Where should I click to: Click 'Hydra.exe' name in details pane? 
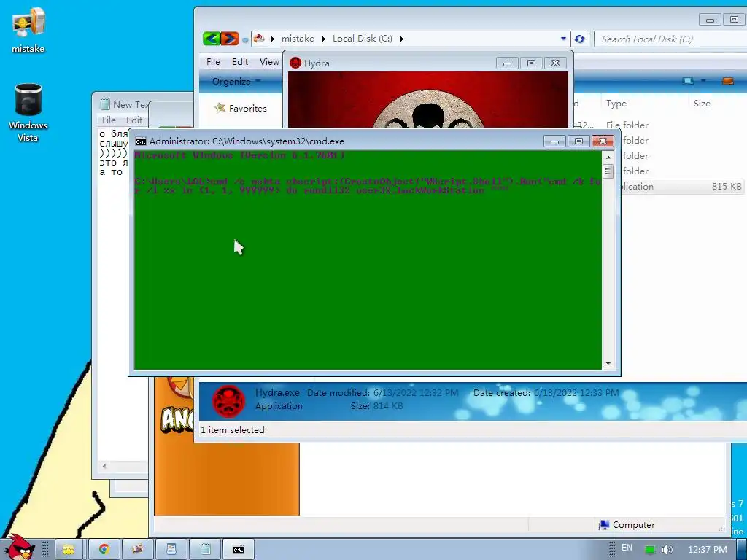tap(277, 393)
